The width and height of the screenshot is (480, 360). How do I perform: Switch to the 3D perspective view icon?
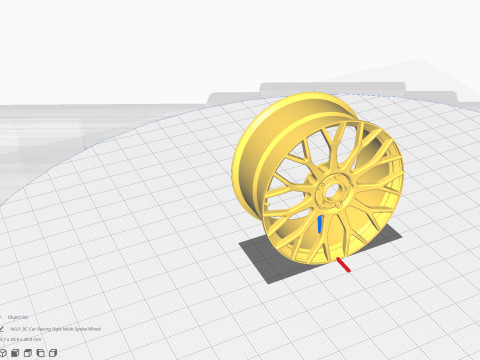tap(3, 353)
